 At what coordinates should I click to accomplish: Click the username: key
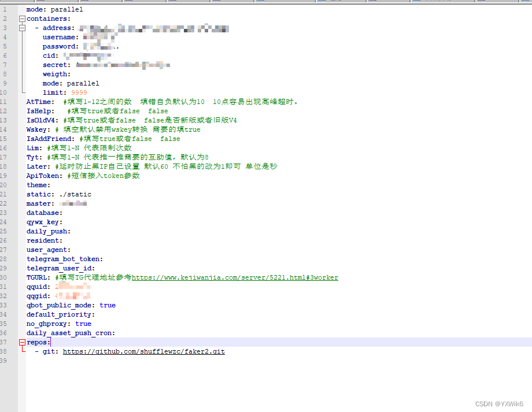click(x=60, y=37)
